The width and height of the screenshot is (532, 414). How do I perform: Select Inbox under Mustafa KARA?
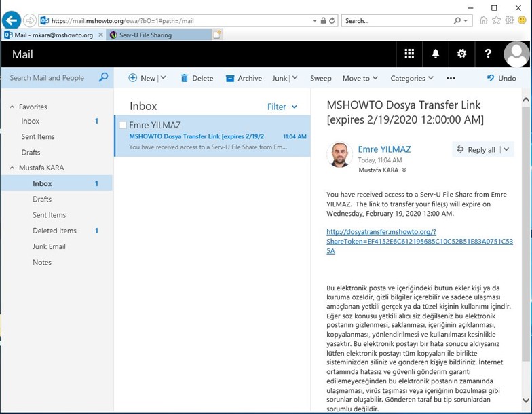[57, 183]
